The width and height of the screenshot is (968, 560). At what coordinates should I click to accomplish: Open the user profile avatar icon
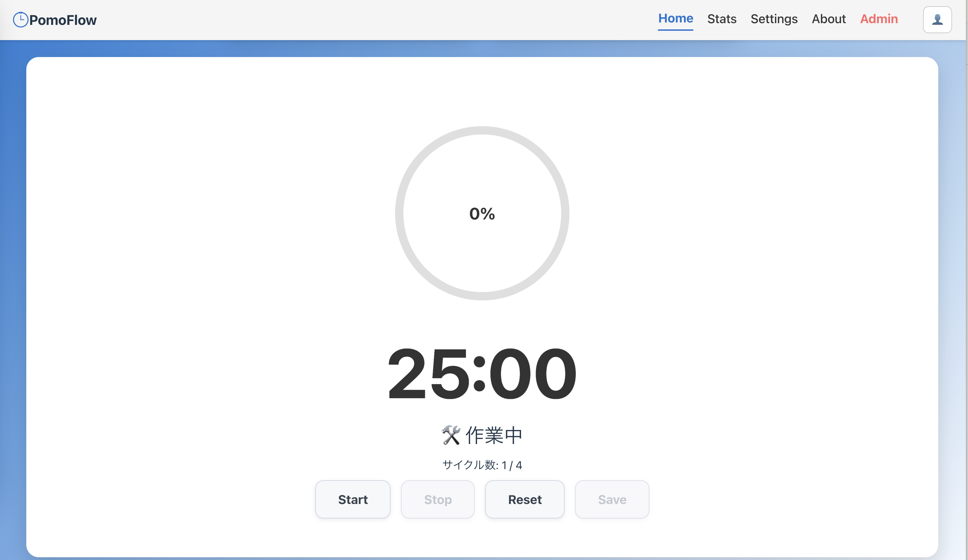point(937,19)
